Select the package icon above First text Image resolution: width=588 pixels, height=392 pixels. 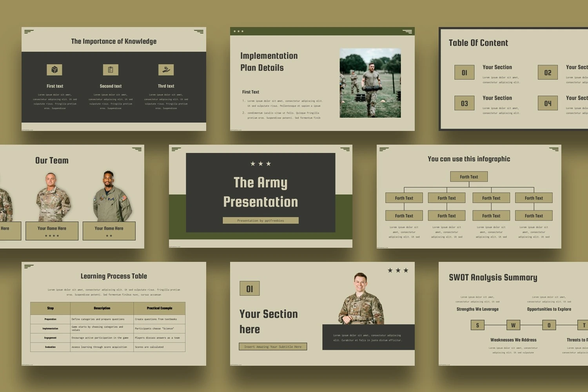click(x=55, y=70)
